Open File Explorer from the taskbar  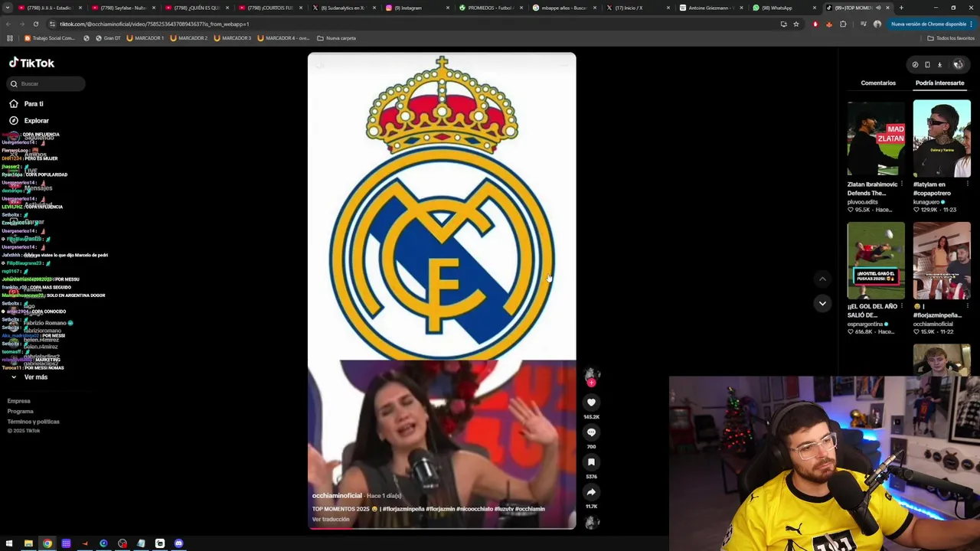click(x=28, y=543)
